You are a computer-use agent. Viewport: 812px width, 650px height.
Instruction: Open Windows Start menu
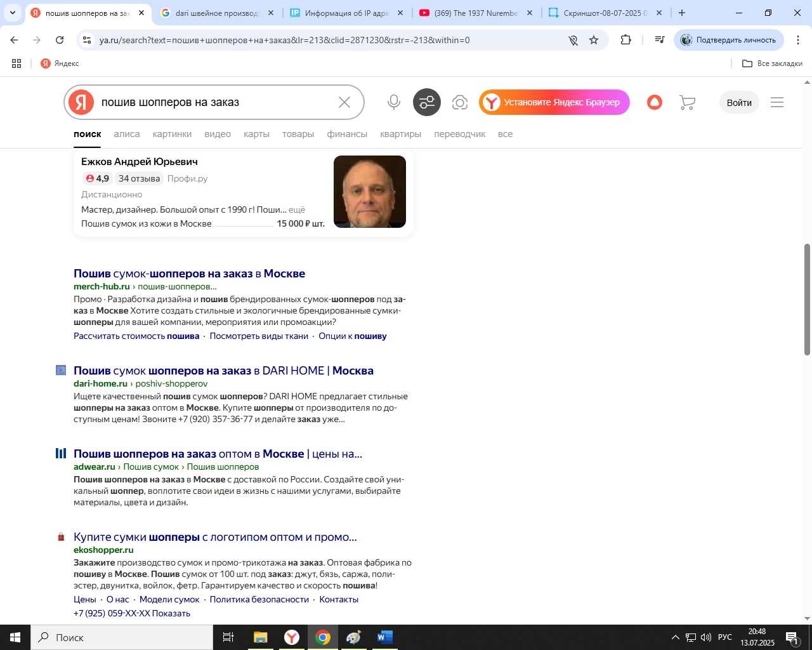pyautogui.click(x=15, y=637)
